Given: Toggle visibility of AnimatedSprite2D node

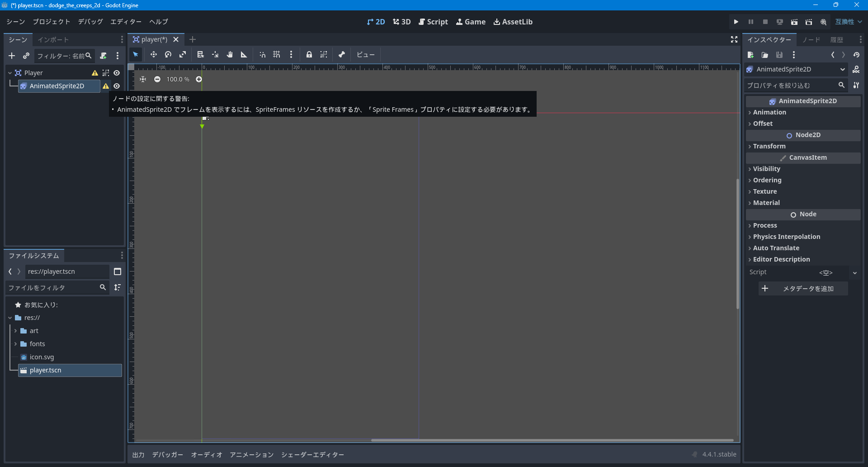Looking at the screenshot, I should (117, 86).
